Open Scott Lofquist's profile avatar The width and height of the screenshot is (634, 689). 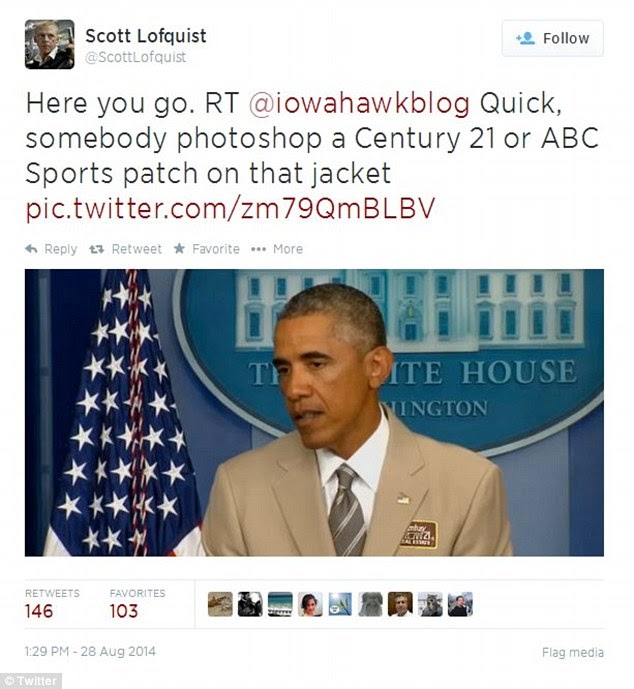click(49, 44)
